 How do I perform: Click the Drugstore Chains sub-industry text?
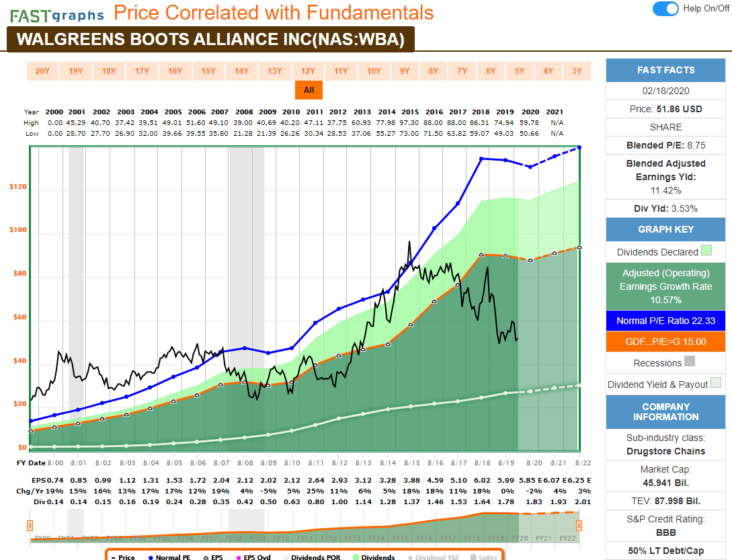(x=665, y=451)
